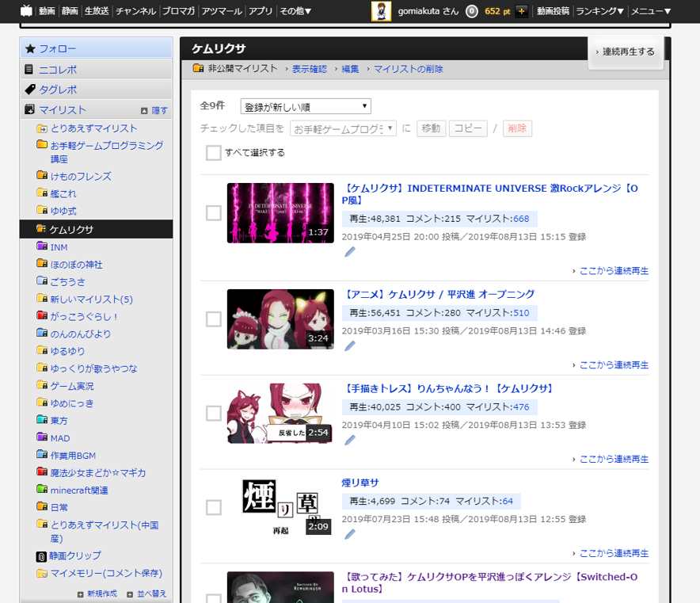The height and width of the screenshot is (603, 700).
Task: Check the すべて選択する checkbox
Action: (x=213, y=152)
